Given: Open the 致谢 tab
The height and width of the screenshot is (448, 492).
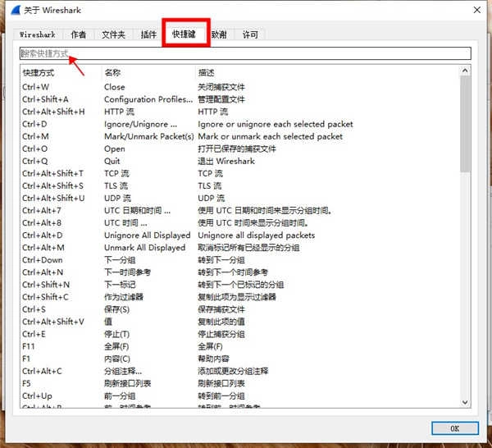Looking at the screenshot, I should coord(219,34).
